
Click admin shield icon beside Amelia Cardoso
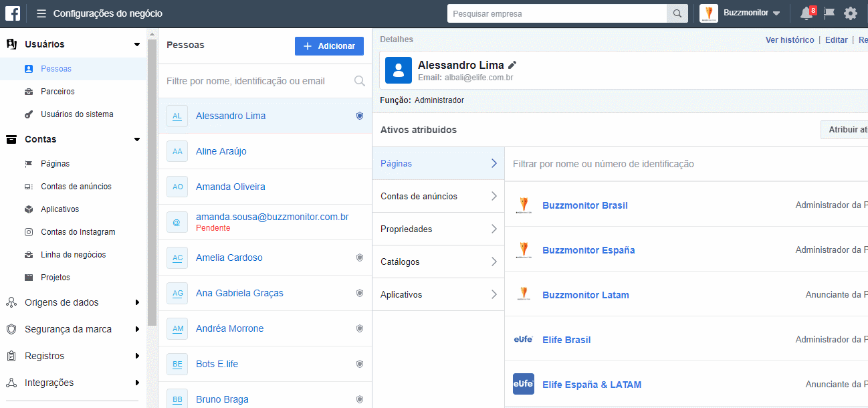[x=360, y=258]
